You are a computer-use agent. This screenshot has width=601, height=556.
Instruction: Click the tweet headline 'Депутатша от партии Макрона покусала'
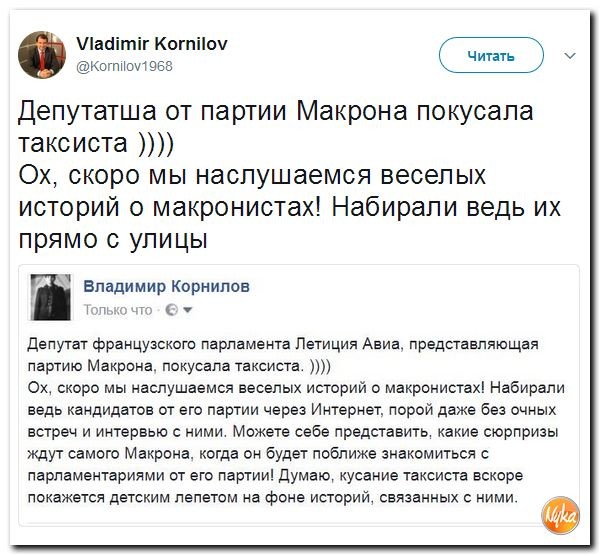(x=276, y=111)
